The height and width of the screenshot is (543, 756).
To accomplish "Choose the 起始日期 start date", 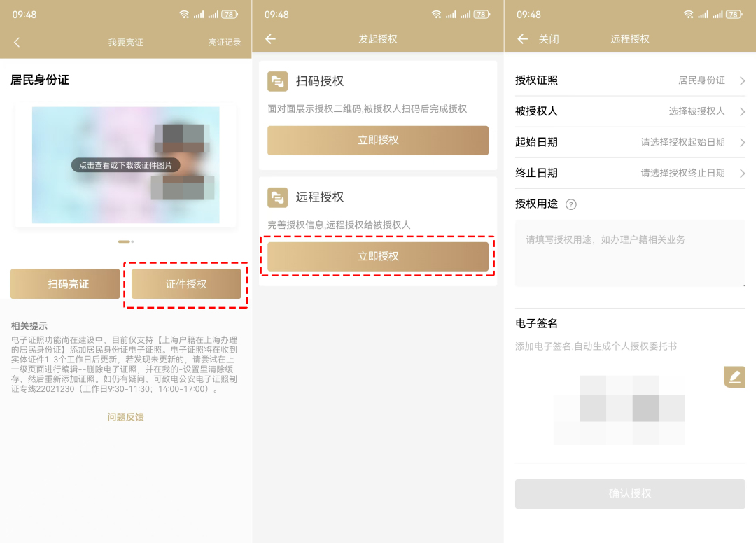I will point(630,142).
